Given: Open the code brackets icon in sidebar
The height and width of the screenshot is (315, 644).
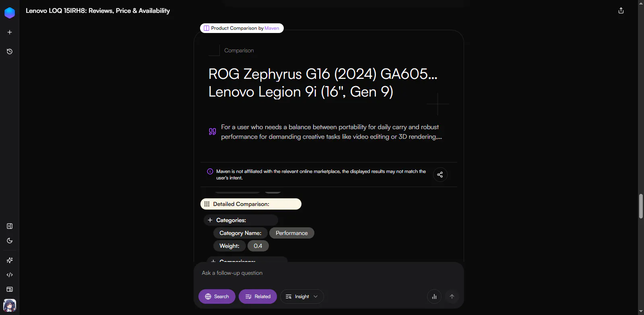Looking at the screenshot, I should pos(10,275).
